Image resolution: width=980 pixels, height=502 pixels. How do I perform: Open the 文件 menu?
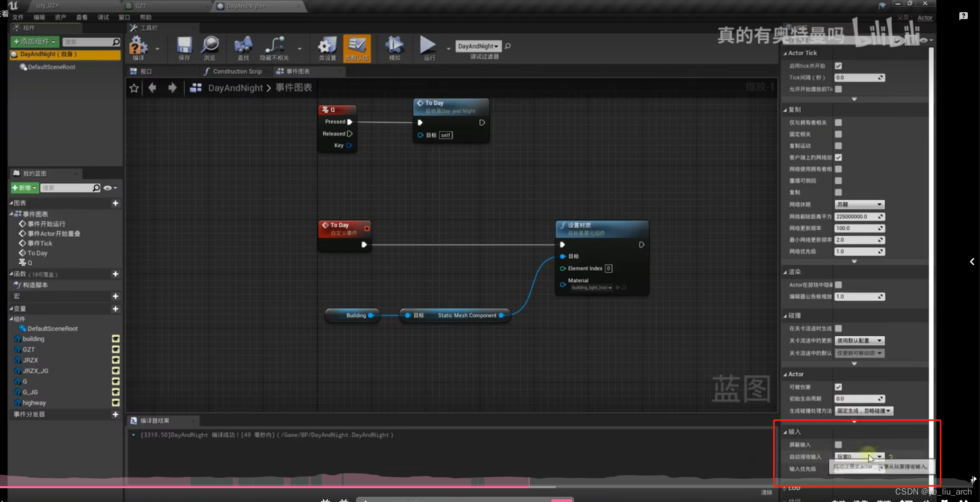pyautogui.click(x=18, y=17)
